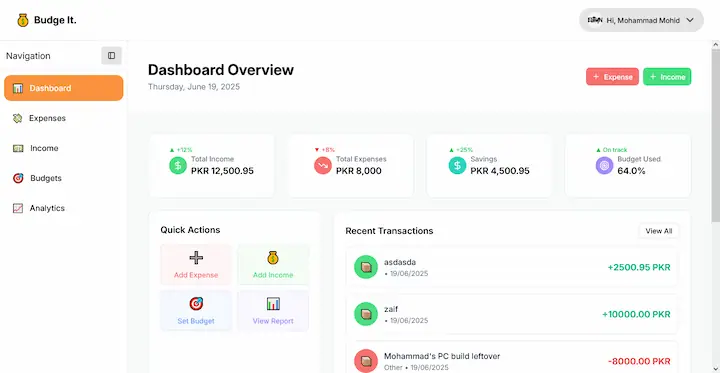Click the red trend-down Total Expenses icon
This screenshot has width=720, height=373.
click(x=323, y=165)
